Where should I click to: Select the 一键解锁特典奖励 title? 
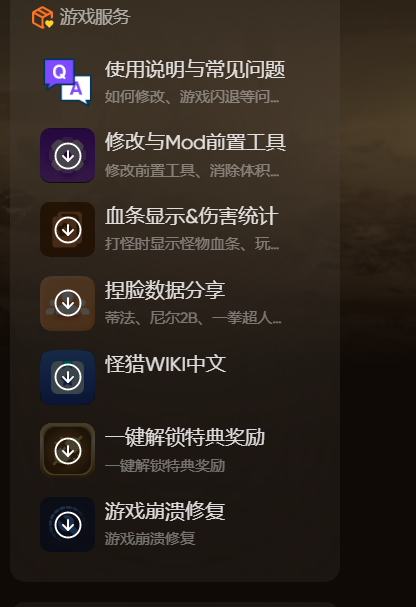(x=185, y=437)
